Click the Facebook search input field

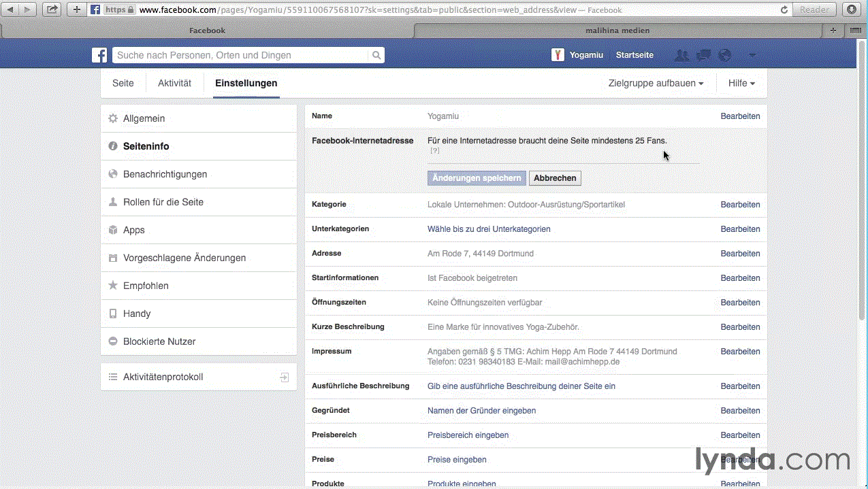(240, 55)
